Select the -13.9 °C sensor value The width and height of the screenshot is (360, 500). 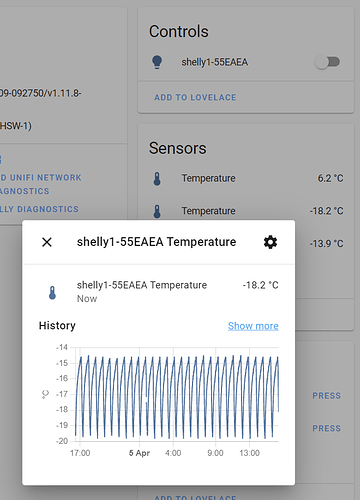(x=326, y=244)
